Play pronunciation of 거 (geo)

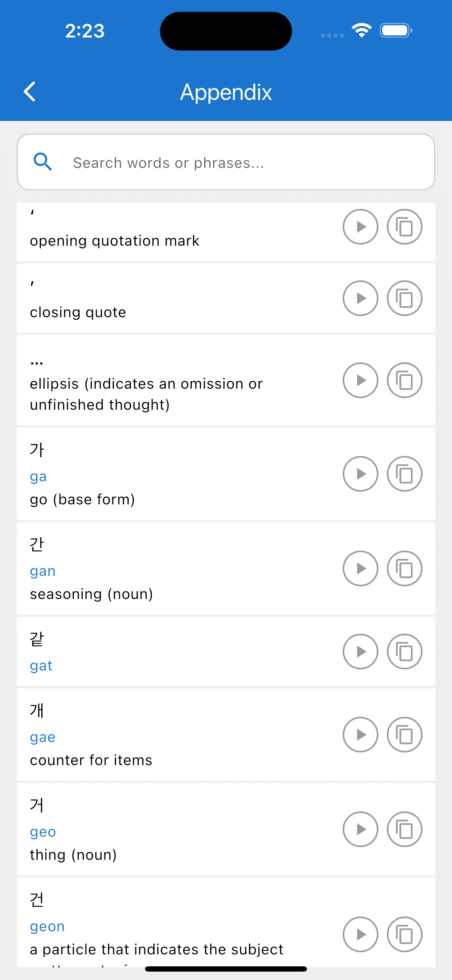point(360,829)
